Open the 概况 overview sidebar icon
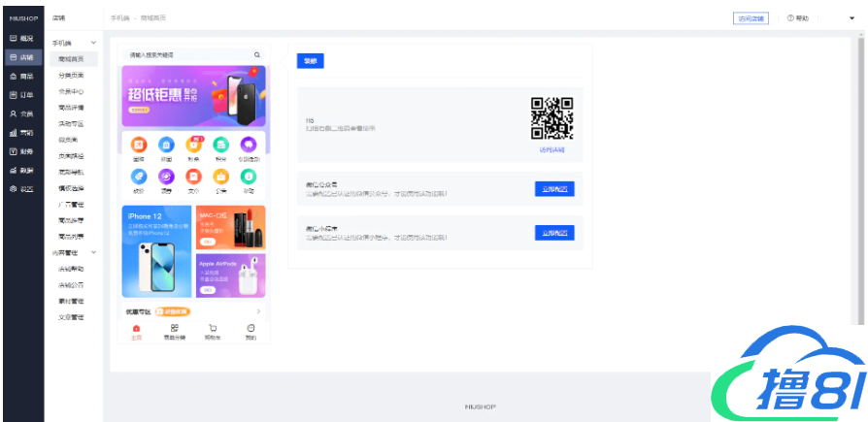 [x=13, y=39]
